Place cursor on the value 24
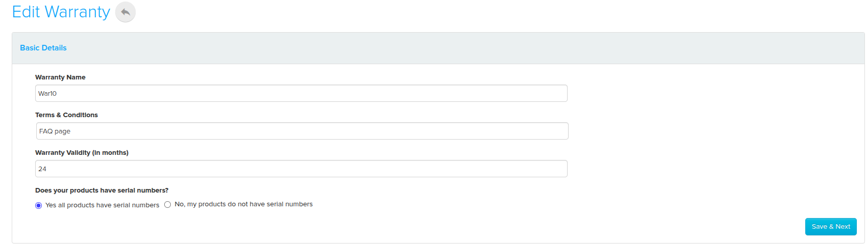This screenshot has width=868, height=244. coord(42,169)
